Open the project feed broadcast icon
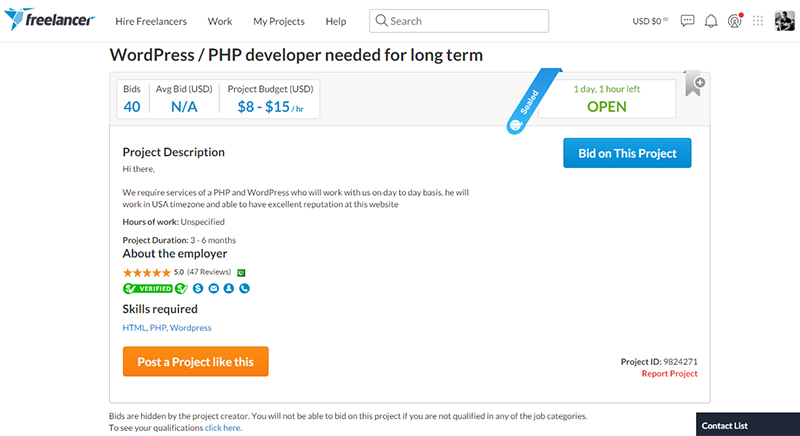The width and height of the screenshot is (800, 436). coord(735,20)
